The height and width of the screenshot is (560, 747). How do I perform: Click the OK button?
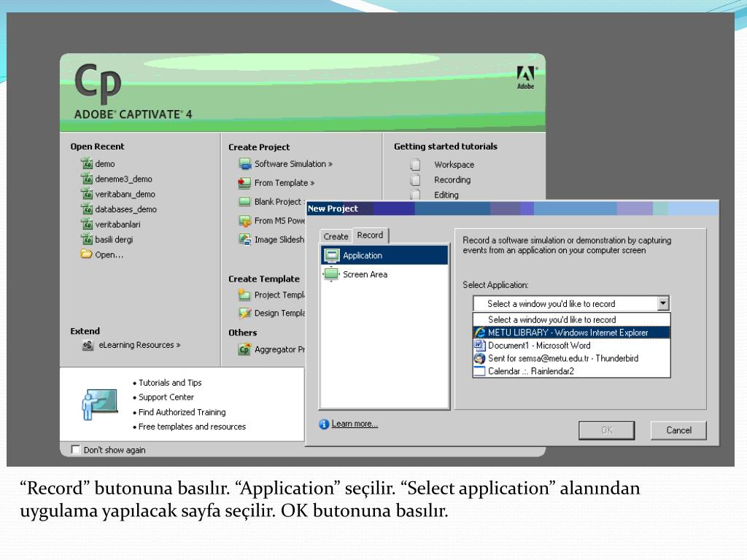click(x=606, y=430)
